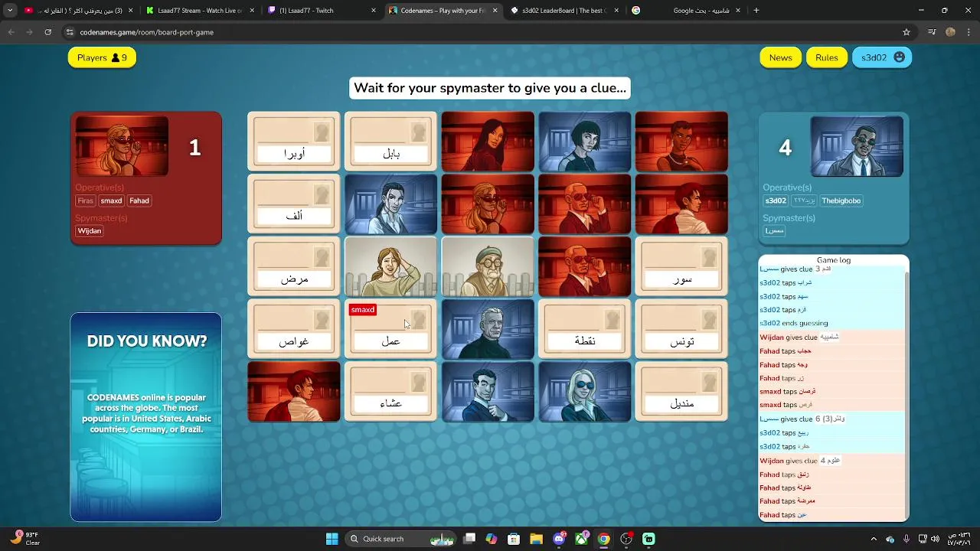Viewport: 980px width, 551px height.
Task: Go forward in browser history
Action: 29,32
